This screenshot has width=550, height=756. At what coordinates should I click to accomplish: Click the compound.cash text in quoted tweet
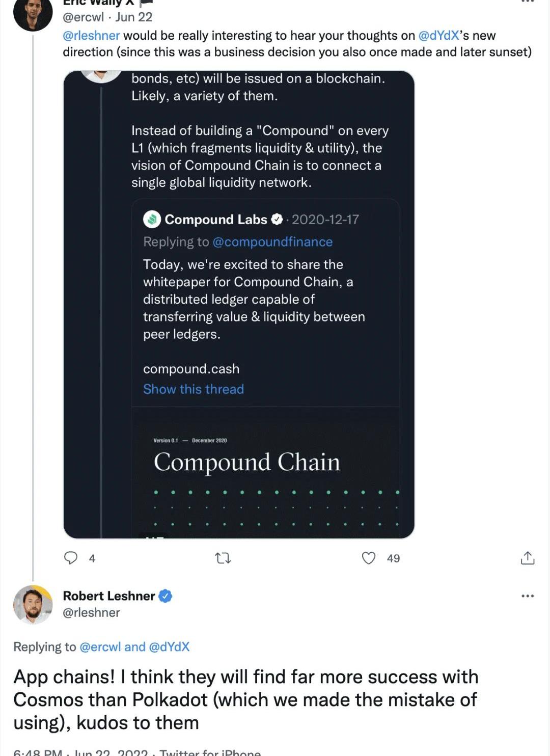[191, 369]
